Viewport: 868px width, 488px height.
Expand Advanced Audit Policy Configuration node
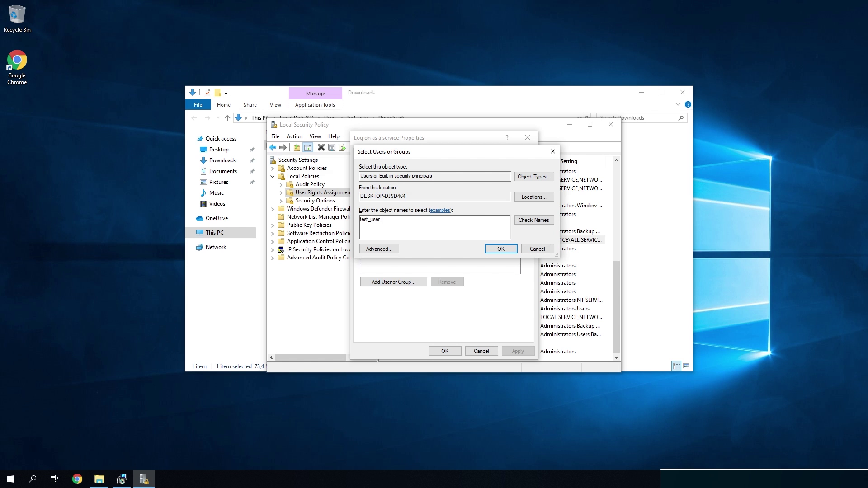tap(273, 258)
